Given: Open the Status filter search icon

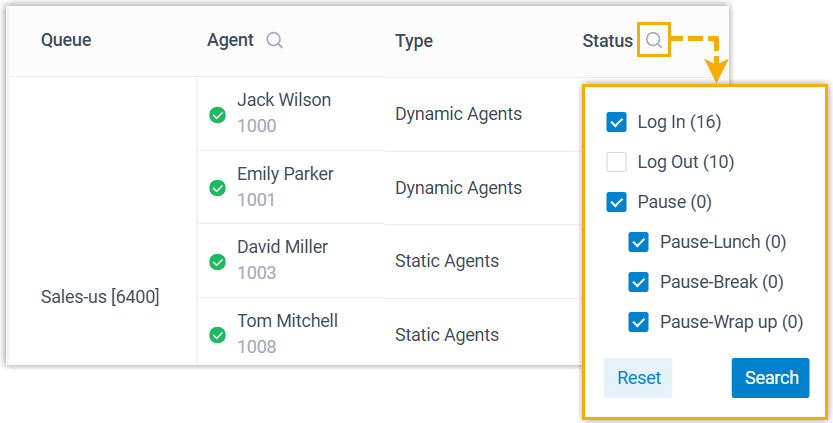Looking at the screenshot, I should pyautogui.click(x=653, y=41).
